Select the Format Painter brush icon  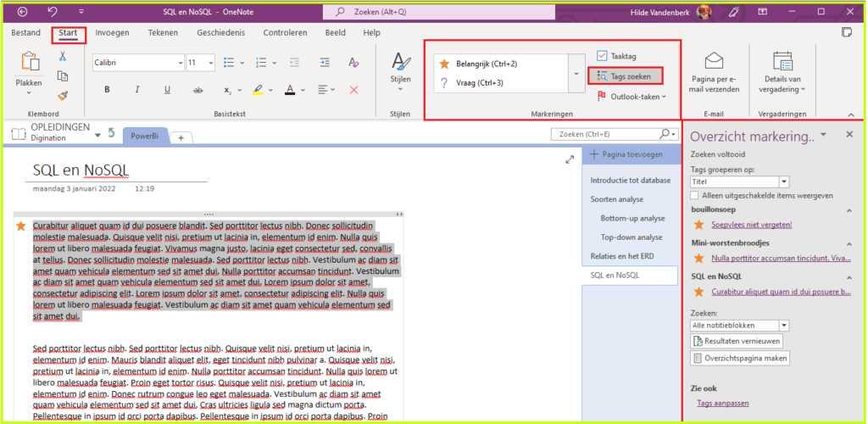tap(63, 95)
